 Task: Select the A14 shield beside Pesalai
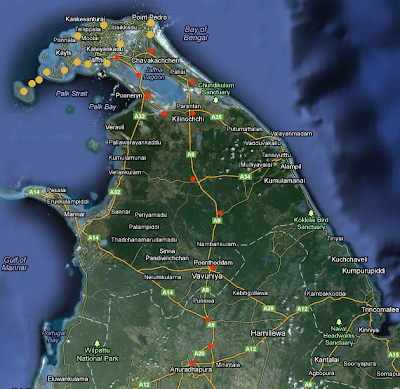34,192
